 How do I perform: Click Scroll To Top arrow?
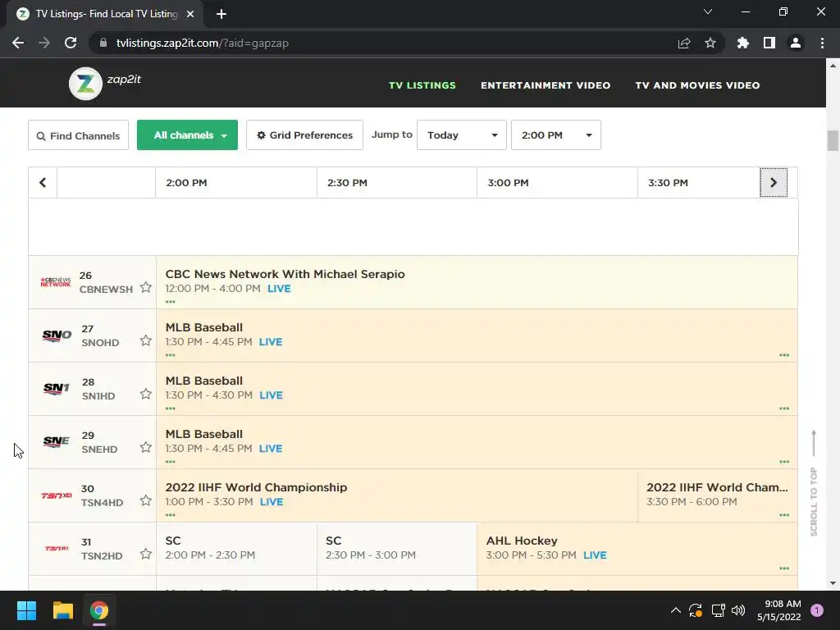tap(814, 482)
